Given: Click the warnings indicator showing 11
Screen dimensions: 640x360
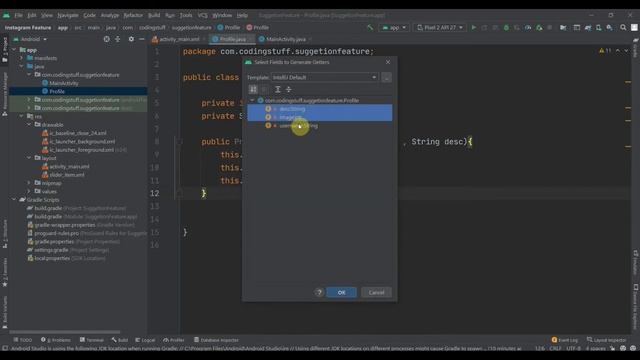Looking at the screenshot, I should (x=605, y=51).
